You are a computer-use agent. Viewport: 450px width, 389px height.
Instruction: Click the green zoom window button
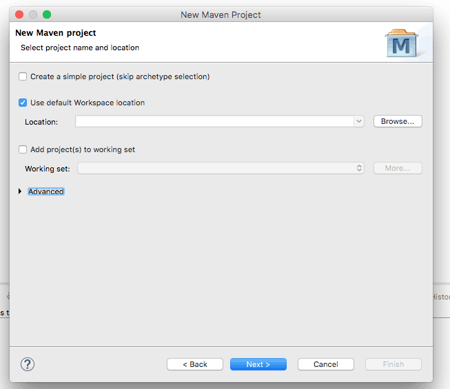pos(47,15)
